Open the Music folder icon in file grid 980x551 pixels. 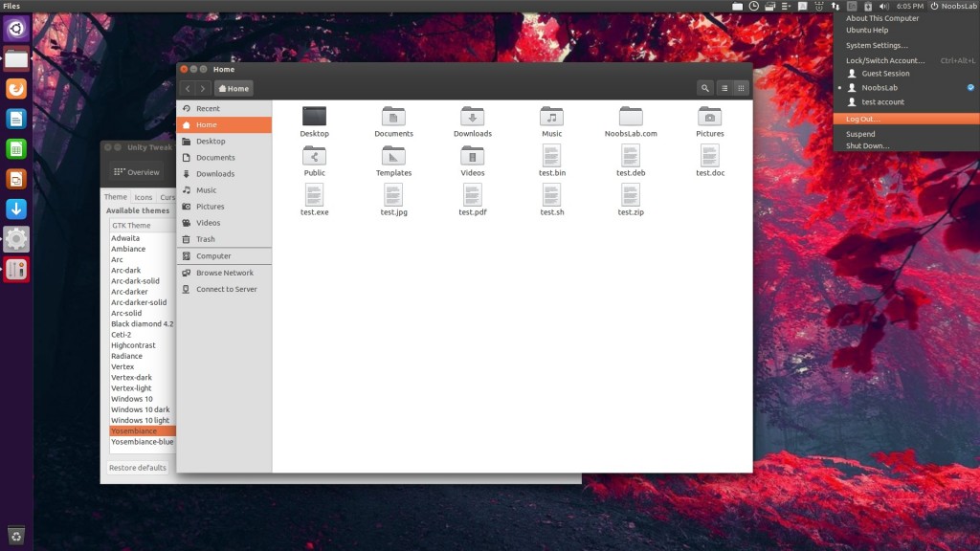(552, 117)
